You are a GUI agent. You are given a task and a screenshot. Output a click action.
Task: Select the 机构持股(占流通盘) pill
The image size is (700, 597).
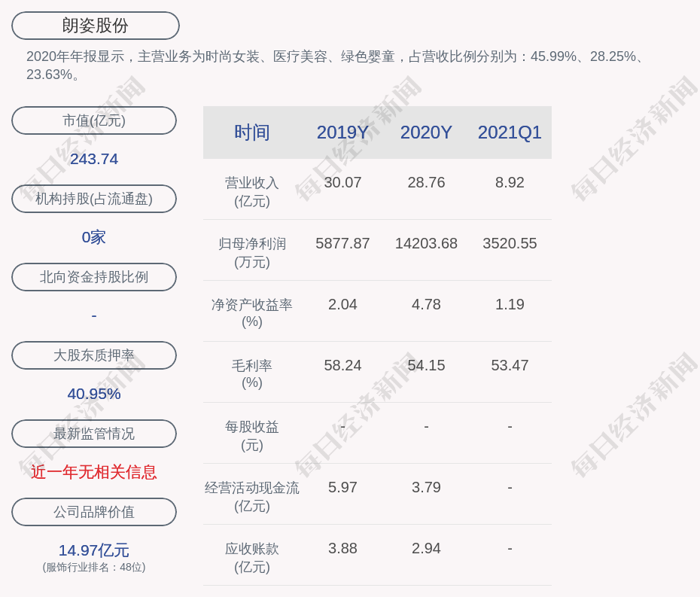pos(94,199)
